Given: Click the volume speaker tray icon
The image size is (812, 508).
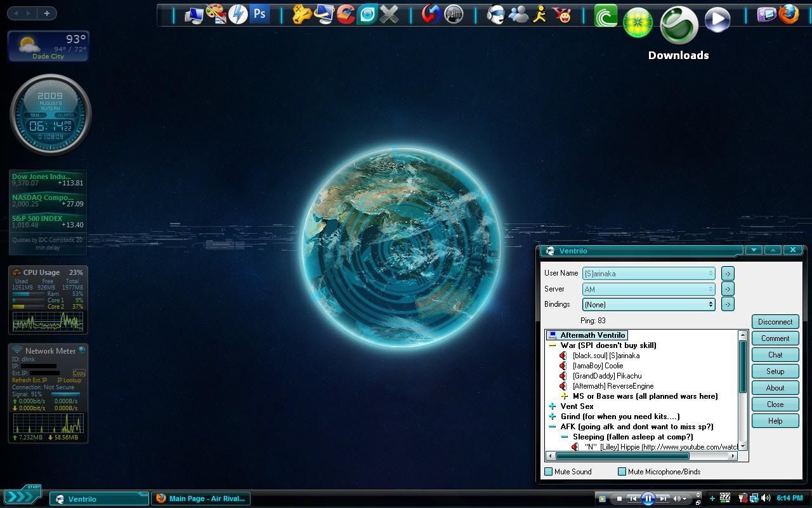Looking at the screenshot, I should [x=766, y=498].
